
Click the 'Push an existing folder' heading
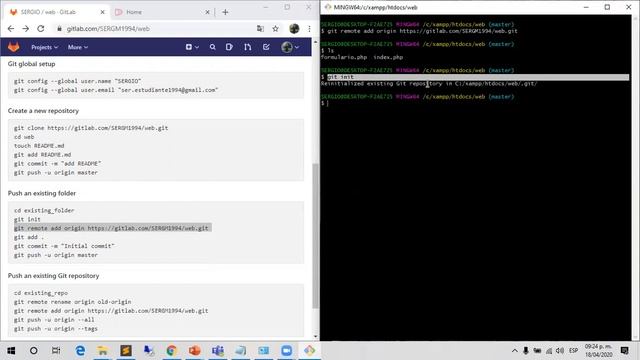pos(42,193)
